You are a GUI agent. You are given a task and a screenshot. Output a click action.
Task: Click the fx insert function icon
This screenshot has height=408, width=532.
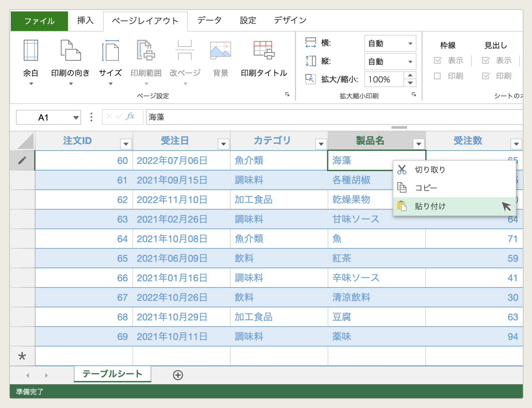pyautogui.click(x=130, y=116)
